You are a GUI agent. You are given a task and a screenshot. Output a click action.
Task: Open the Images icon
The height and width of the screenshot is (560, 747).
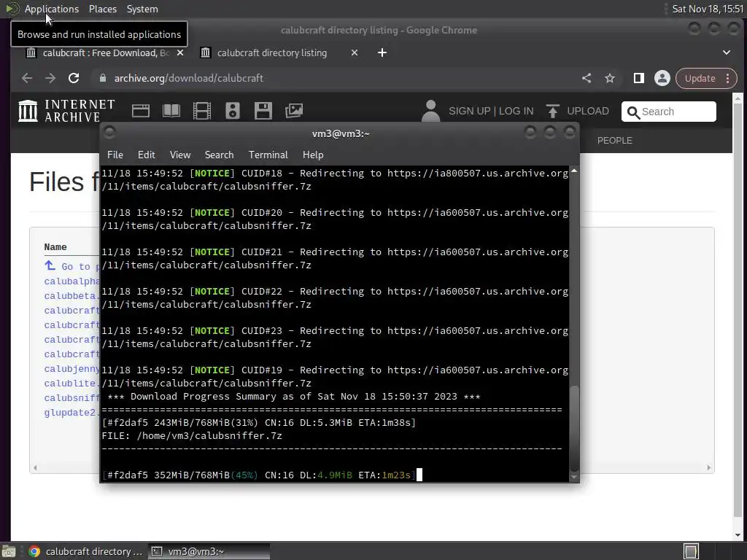(x=294, y=111)
